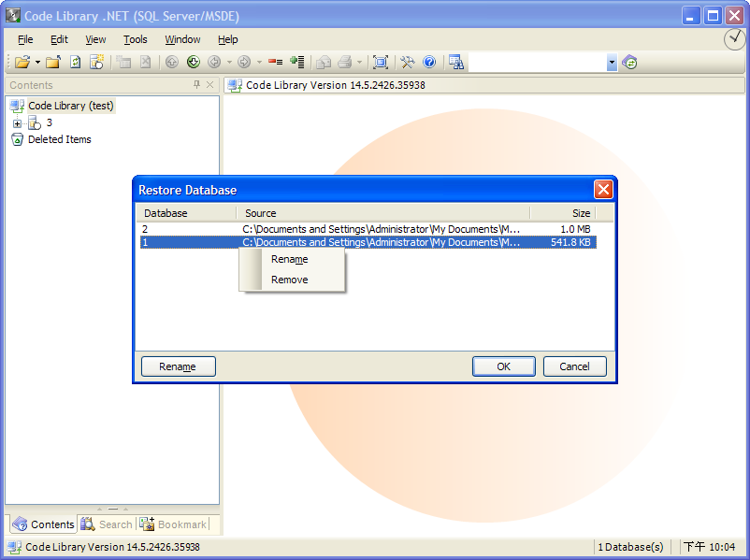Minimize the Code Library .NET window
750x560 pixels.
point(690,16)
